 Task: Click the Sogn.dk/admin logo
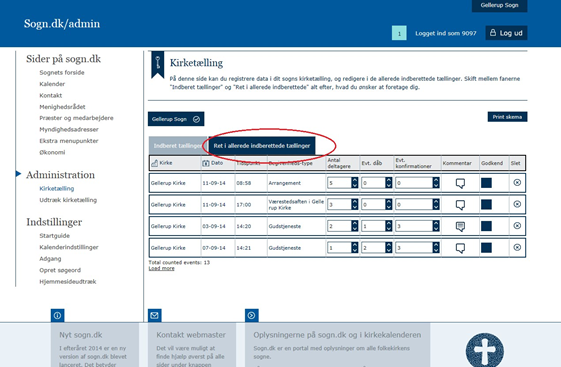click(62, 24)
